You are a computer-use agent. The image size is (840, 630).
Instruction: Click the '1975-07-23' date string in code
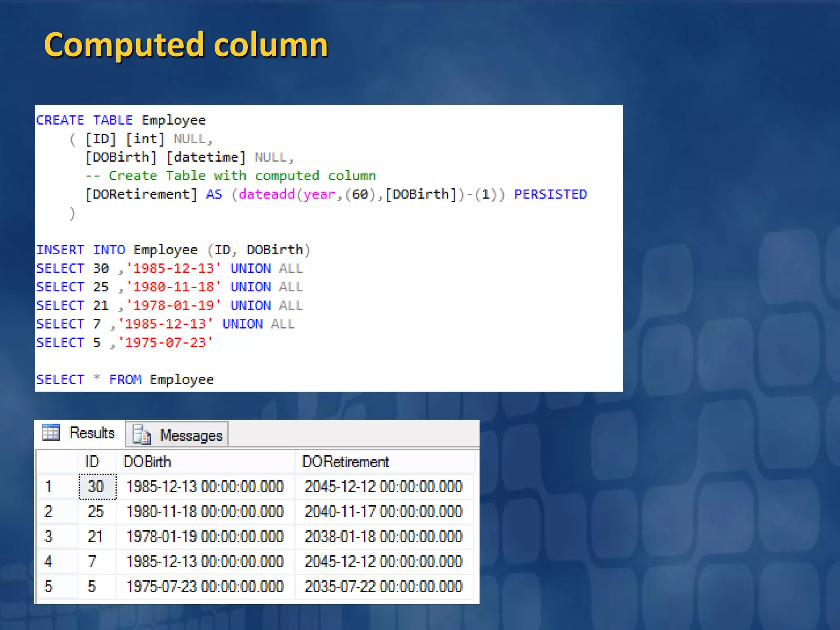pyautogui.click(x=166, y=342)
